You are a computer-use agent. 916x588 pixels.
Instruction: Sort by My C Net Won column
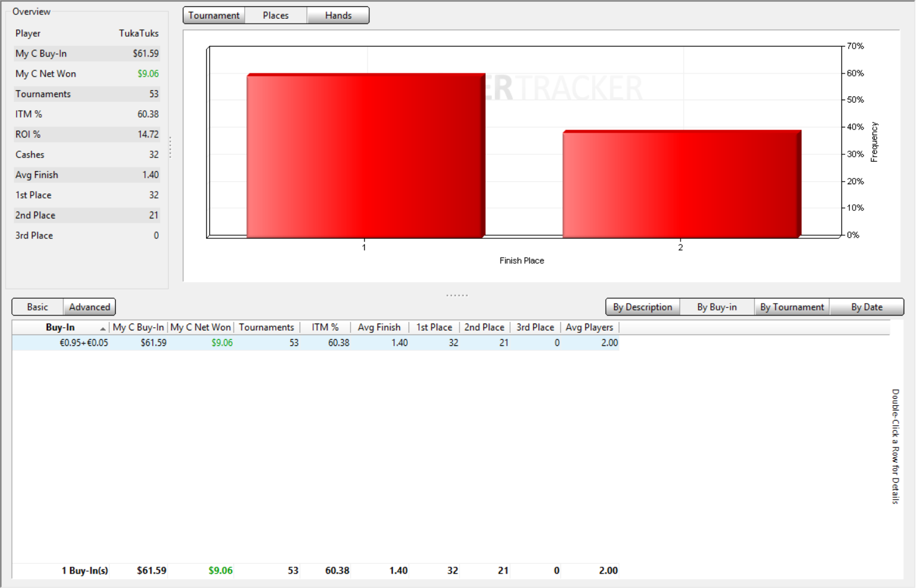201,327
